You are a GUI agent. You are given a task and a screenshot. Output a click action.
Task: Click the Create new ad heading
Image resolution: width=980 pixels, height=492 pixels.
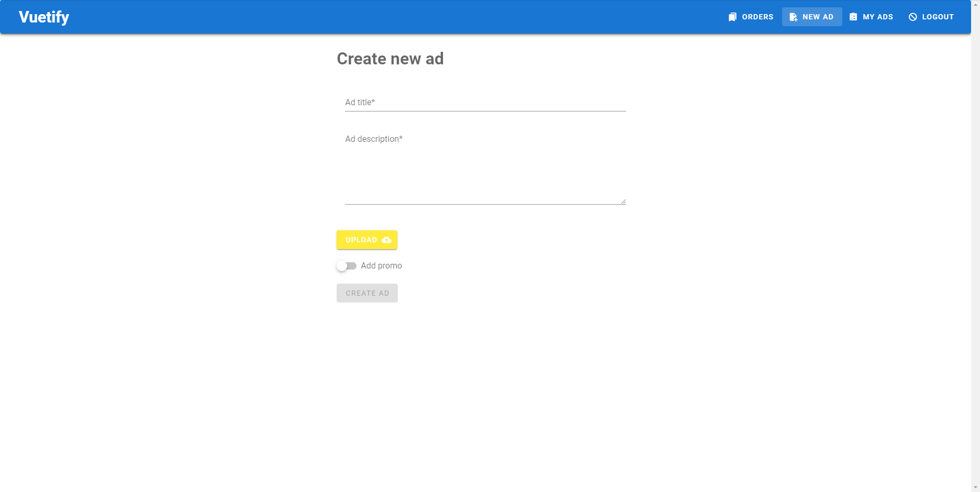pyautogui.click(x=390, y=59)
